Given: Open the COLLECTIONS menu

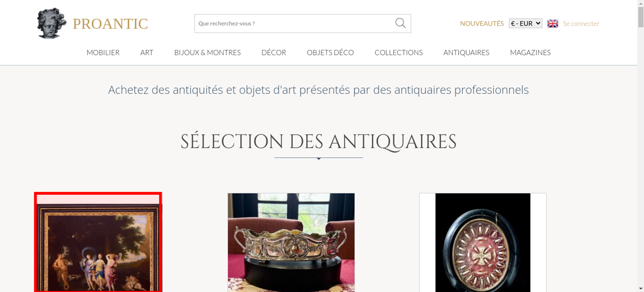Looking at the screenshot, I should tap(399, 52).
